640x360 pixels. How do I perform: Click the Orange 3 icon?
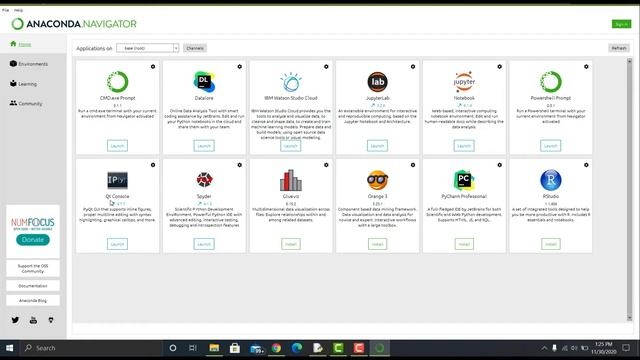pos(377,180)
